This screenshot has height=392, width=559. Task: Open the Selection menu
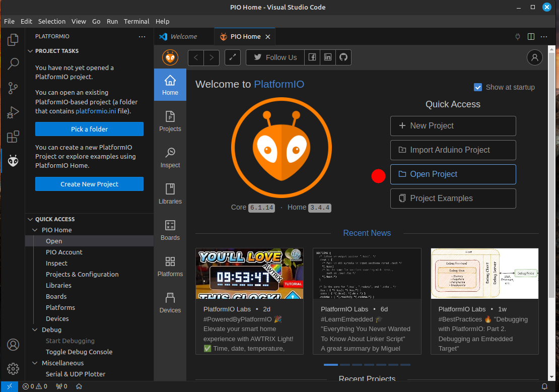tap(52, 21)
